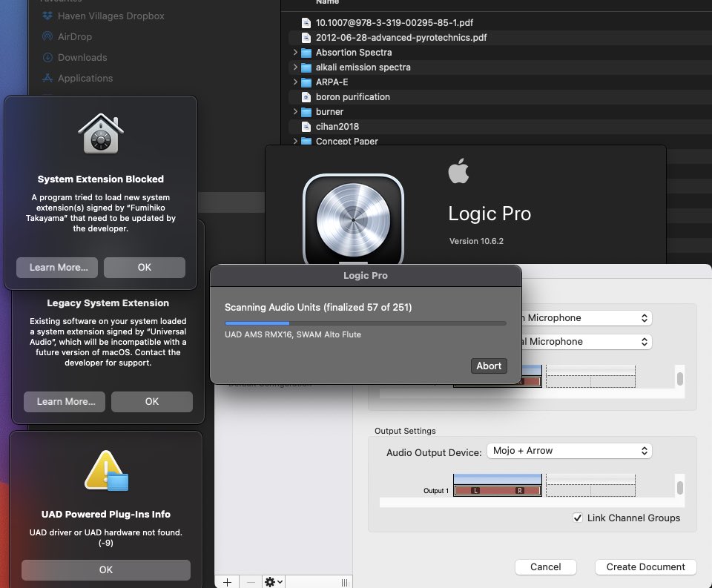
Task: Expand the alkali emission spectra folder
Action: (295, 67)
